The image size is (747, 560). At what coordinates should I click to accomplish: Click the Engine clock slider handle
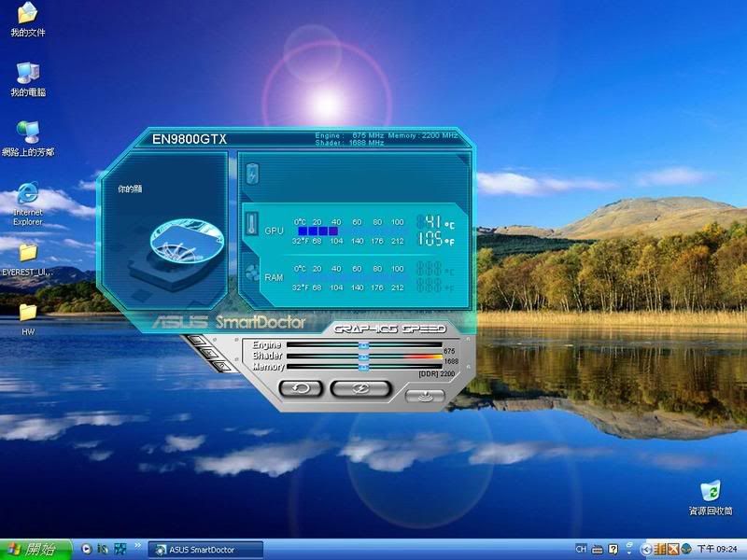[363, 344]
